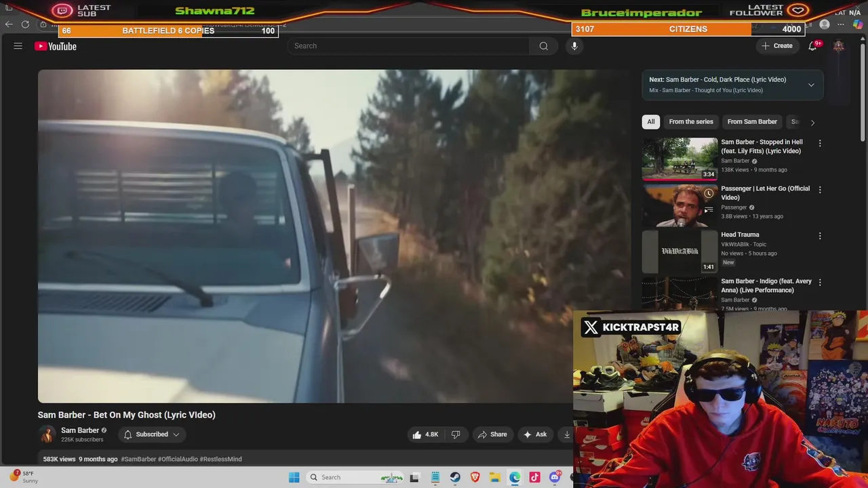
Task: Open Brave browser from taskbar
Action: coord(475,477)
